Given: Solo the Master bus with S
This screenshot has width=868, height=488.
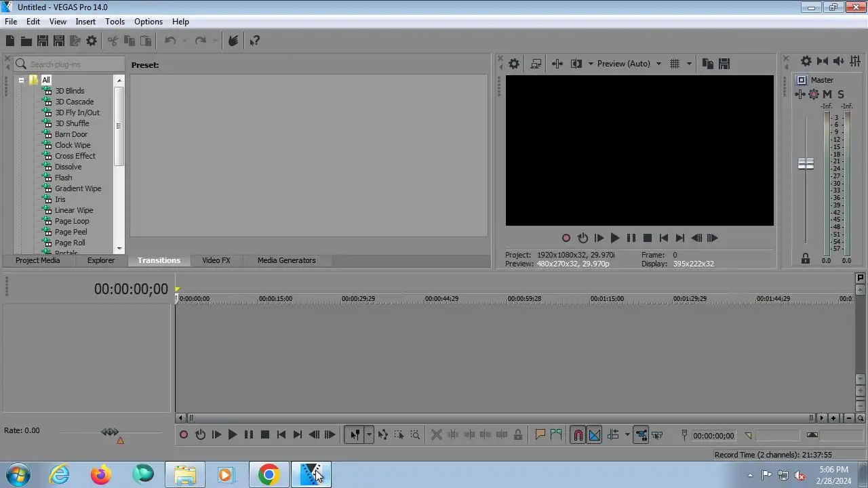Looking at the screenshot, I should pyautogui.click(x=841, y=94).
